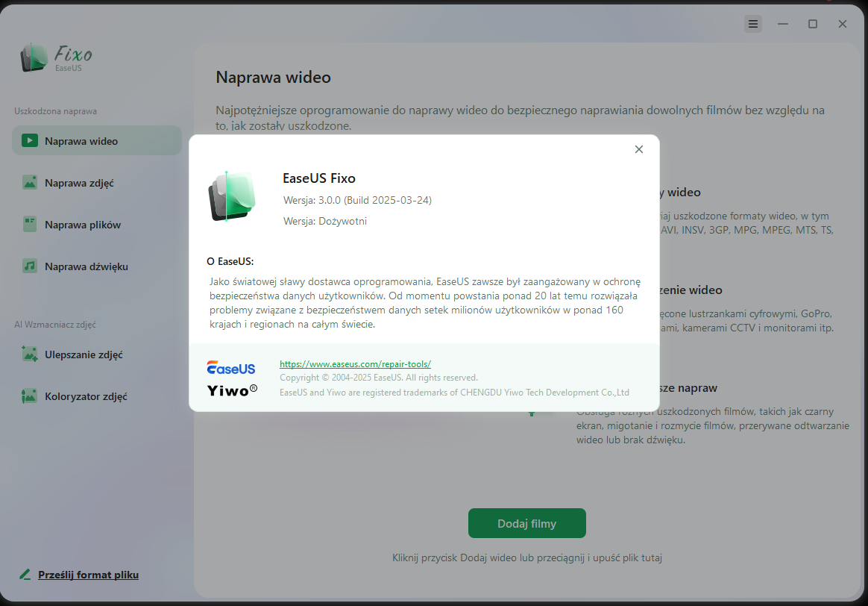Click the Fixo EaseUS logo in the sidebar
Image resolution: width=868 pixels, height=606 pixels.
click(57, 57)
